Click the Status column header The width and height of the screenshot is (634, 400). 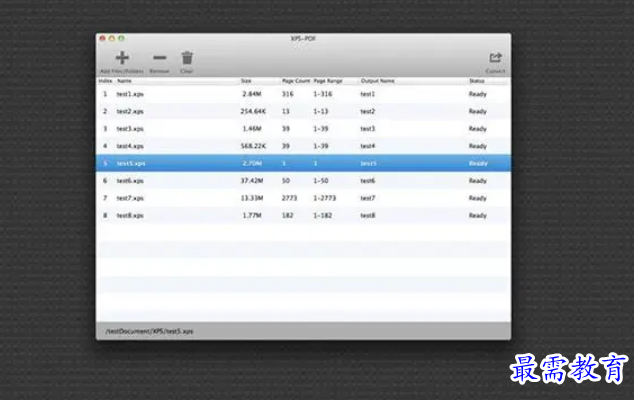point(477,81)
